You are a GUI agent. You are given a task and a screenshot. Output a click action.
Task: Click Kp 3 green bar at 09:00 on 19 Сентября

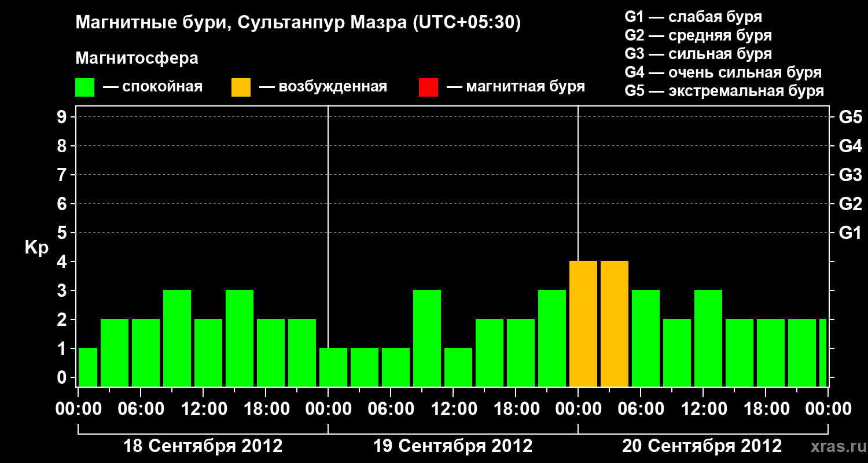point(427,339)
